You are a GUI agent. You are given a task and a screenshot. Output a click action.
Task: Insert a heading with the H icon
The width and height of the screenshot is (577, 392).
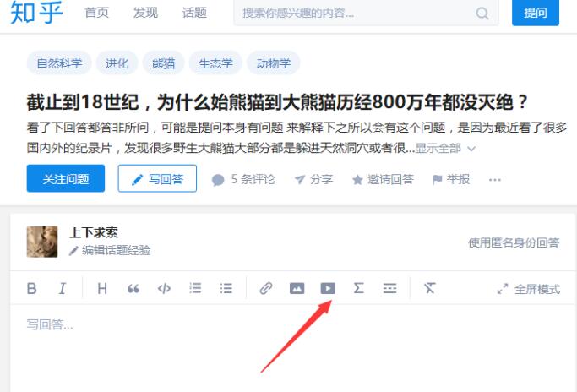click(x=102, y=288)
